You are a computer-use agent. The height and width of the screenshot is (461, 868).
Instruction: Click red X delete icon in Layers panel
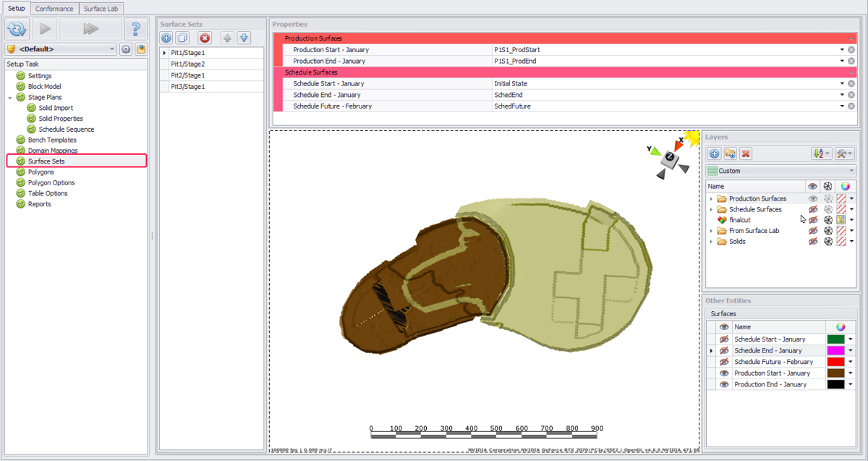click(746, 153)
